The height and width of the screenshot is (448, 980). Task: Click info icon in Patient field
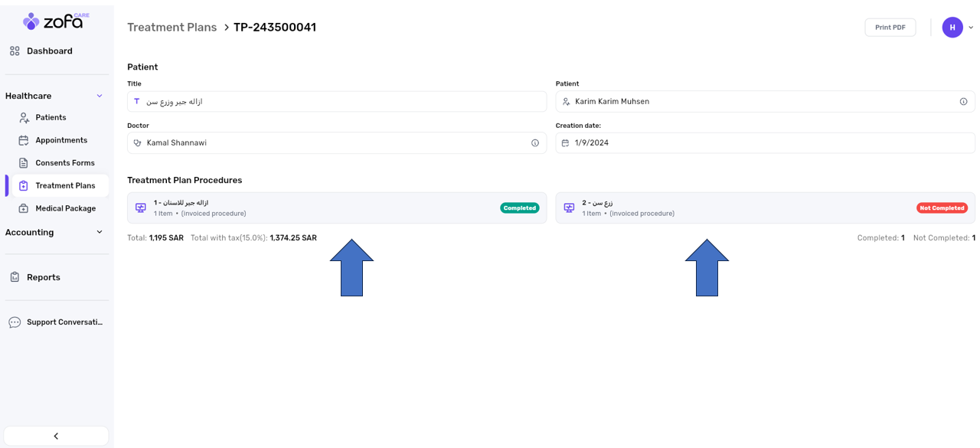pos(963,102)
